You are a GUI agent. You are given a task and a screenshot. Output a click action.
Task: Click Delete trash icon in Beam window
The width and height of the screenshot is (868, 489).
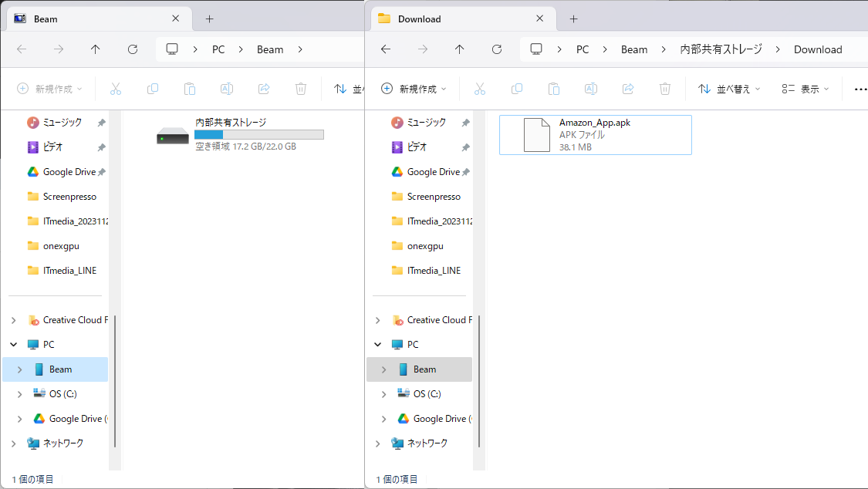301,89
